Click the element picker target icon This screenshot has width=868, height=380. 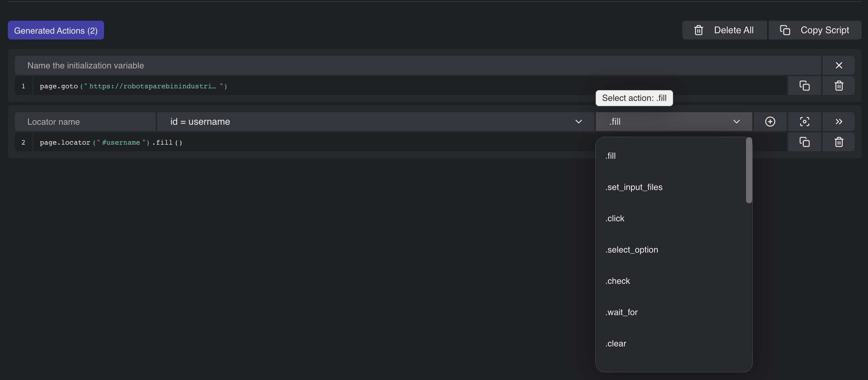pyautogui.click(x=804, y=122)
